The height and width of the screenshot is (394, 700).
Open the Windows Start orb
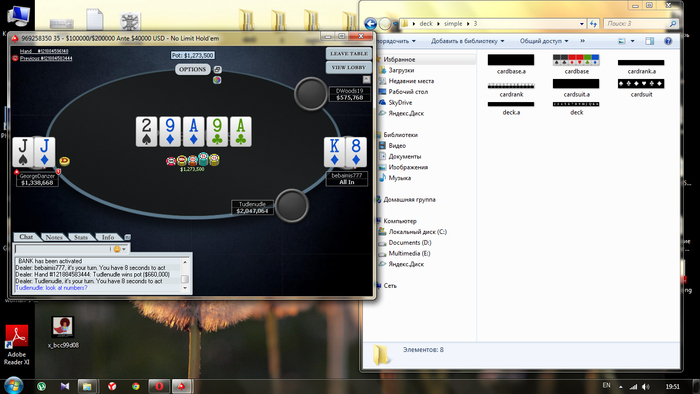[x=13, y=386]
